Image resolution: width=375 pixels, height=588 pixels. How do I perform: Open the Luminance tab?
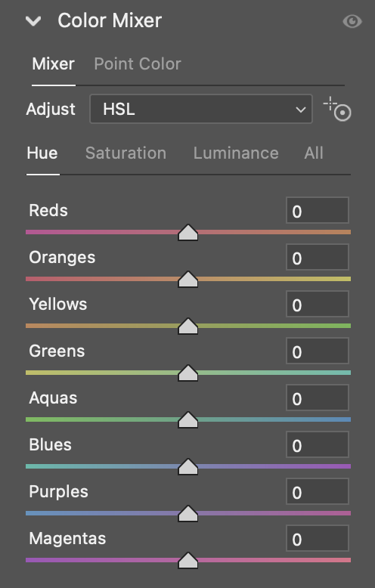(x=236, y=153)
